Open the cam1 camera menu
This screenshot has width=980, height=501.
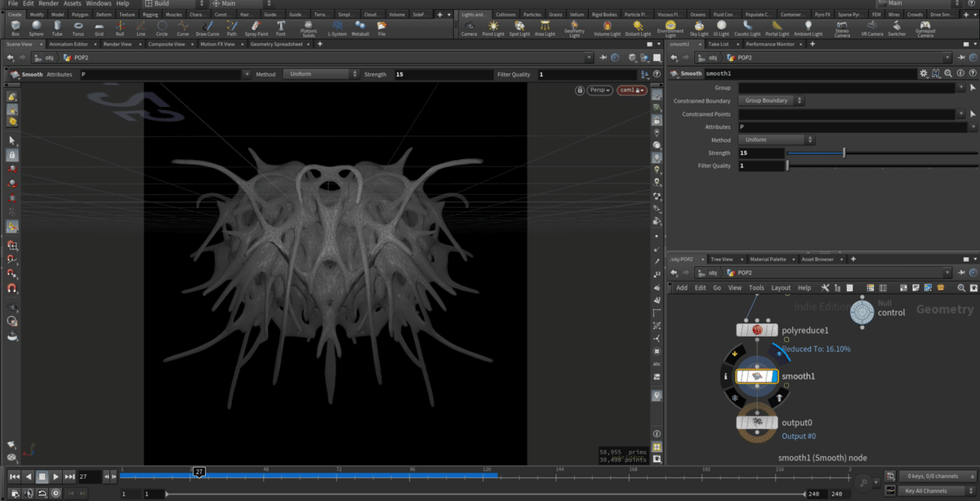[632, 90]
